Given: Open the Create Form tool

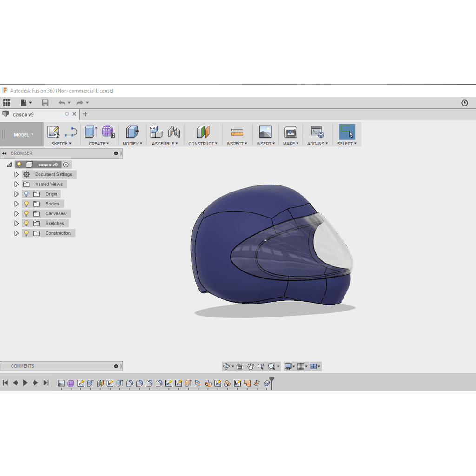Looking at the screenshot, I should pos(108,132).
